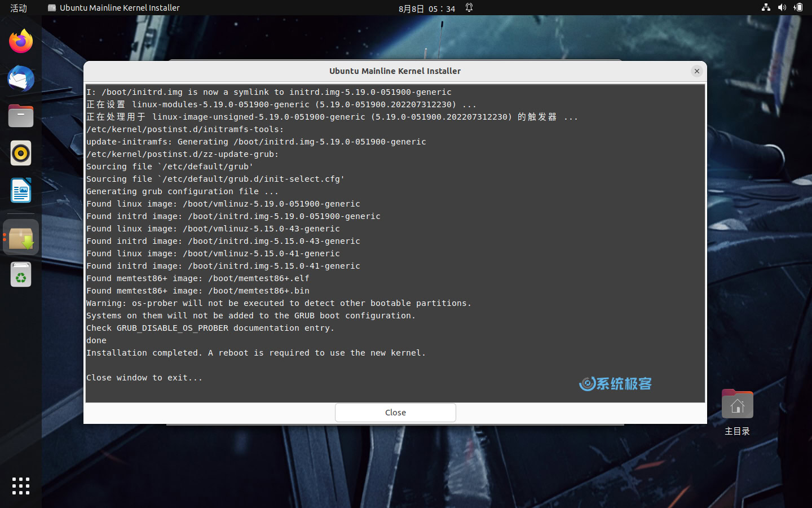The height and width of the screenshot is (508, 812).
Task: Click the linux-modules setup line
Action: [281, 104]
